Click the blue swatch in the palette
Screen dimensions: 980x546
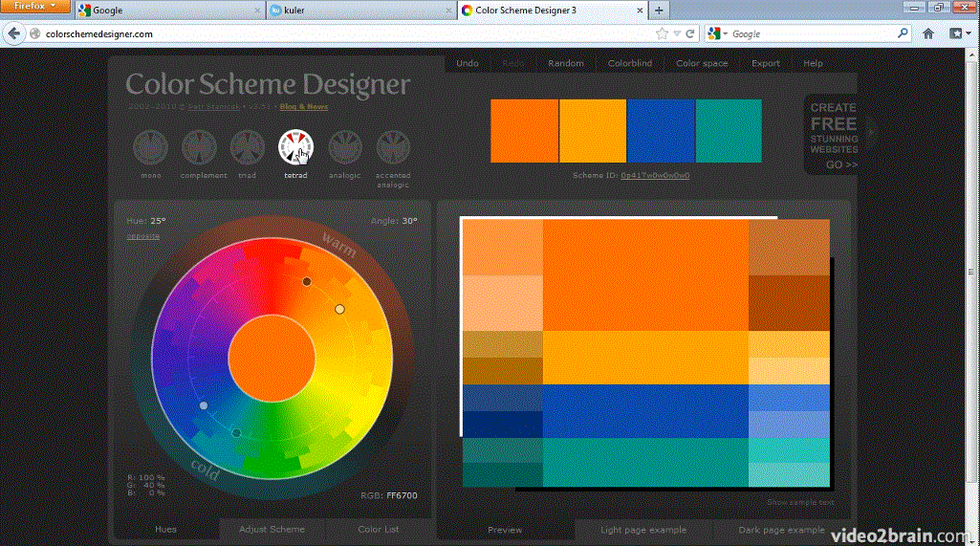coord(661,130)
